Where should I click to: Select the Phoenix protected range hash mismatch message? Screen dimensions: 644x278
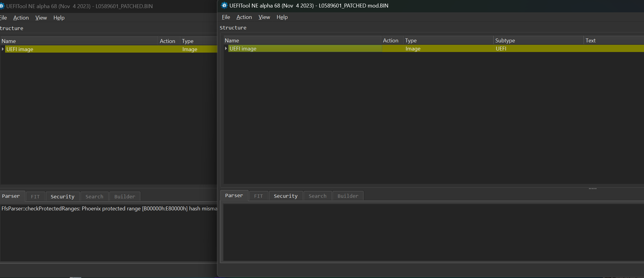pos(109,209)
